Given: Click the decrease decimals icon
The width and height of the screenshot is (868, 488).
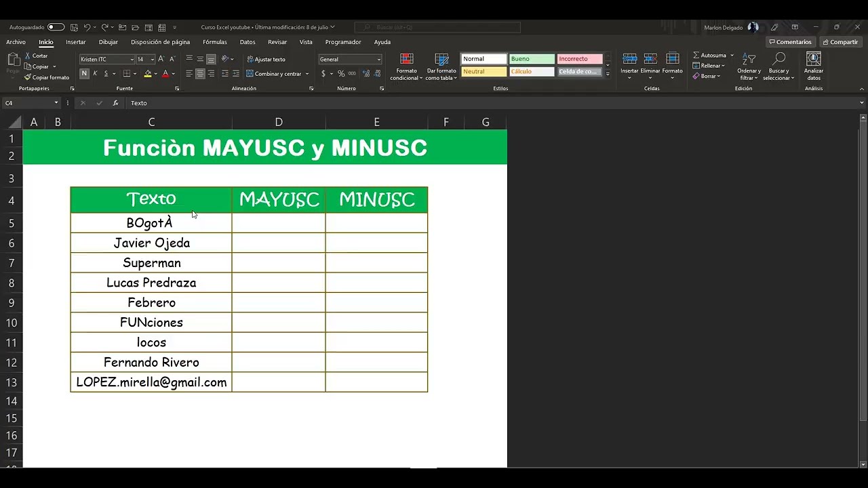Looking at the screenshot, I should pos(378,73).
